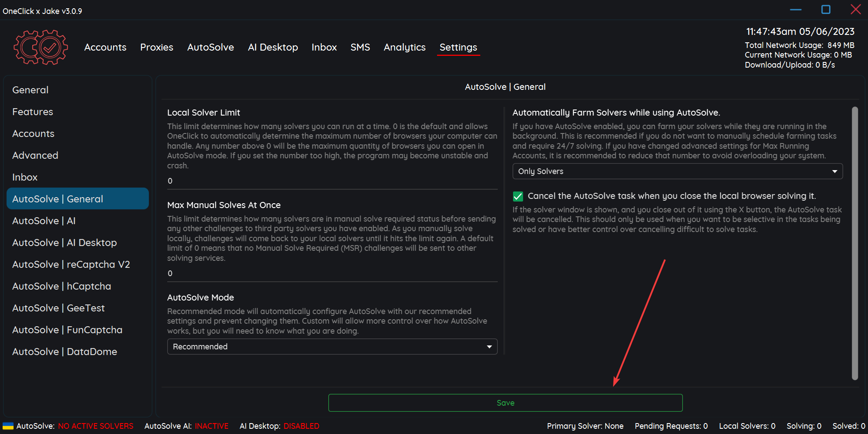This screenshot has width=868, height=434.
Task: Click the OneClick gear logo icon
Action: pos(41,47)
